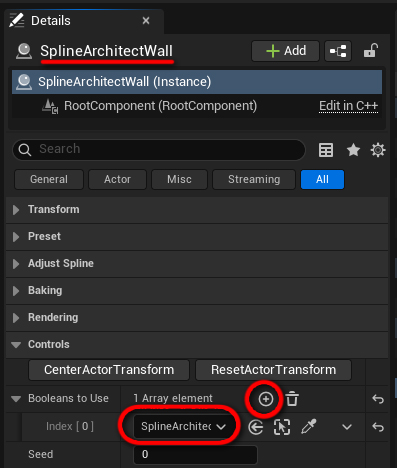
Task: Toggle the details panel lock icon
Action: pyautogui.click(x=370, y=51)
